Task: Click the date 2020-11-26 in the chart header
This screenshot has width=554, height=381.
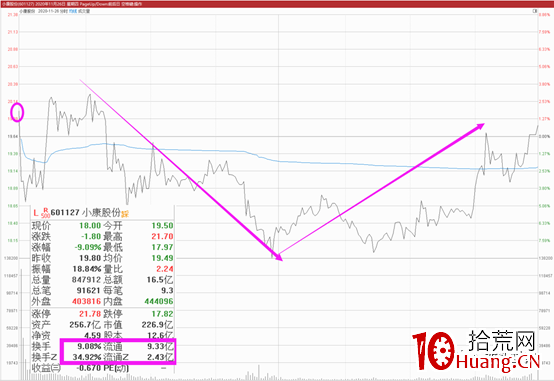Action: tap(48, 11)
